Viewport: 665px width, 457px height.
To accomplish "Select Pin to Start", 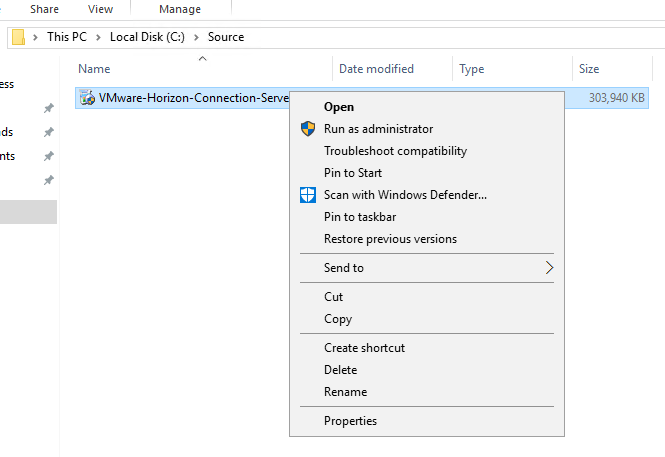I will point(427,173).
